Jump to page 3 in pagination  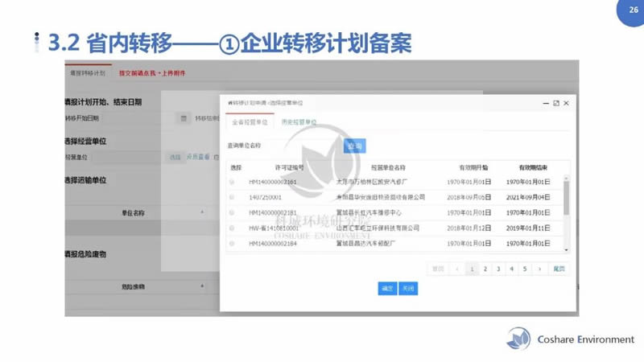click(498, 269)
